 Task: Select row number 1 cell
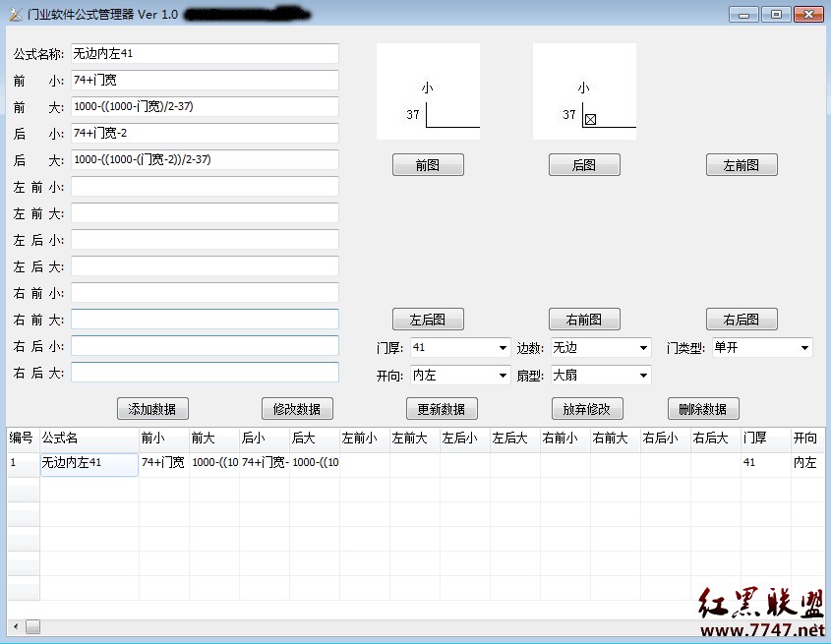click(x=24, y=464)
